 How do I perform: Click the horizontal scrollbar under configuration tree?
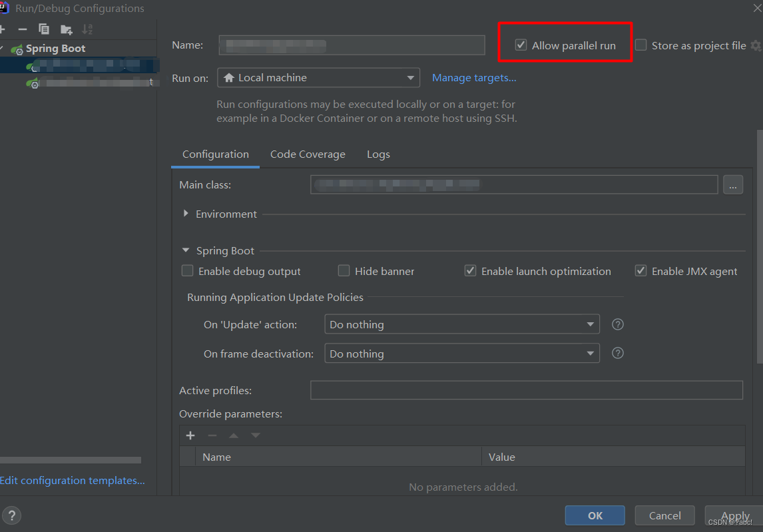click(x=71, y=460)
